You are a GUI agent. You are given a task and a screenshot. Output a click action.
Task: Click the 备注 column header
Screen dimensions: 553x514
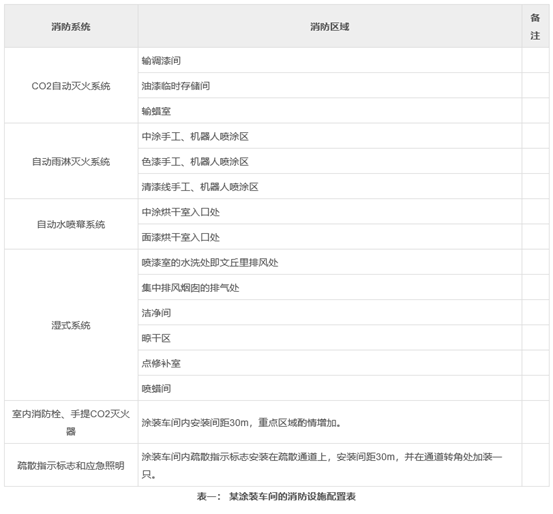click(535, 26)
